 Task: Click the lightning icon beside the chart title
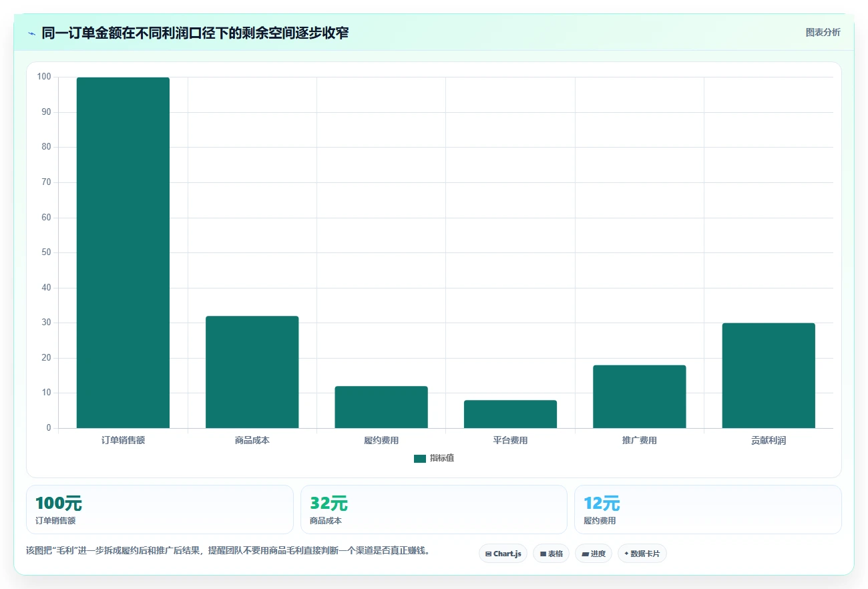[31, 33]
